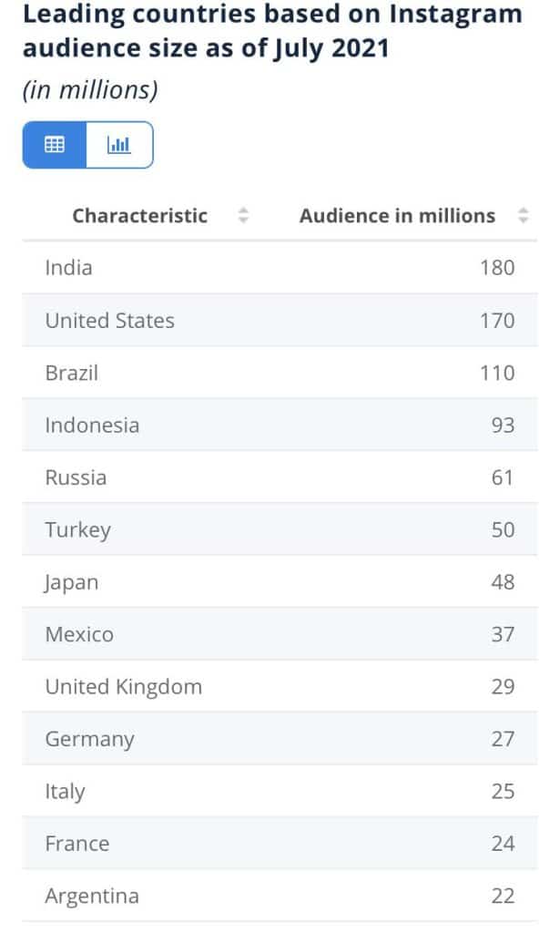Sort by Characteristic column arrows
Screen dimensions: 560x933
click(x=243, y=216)
